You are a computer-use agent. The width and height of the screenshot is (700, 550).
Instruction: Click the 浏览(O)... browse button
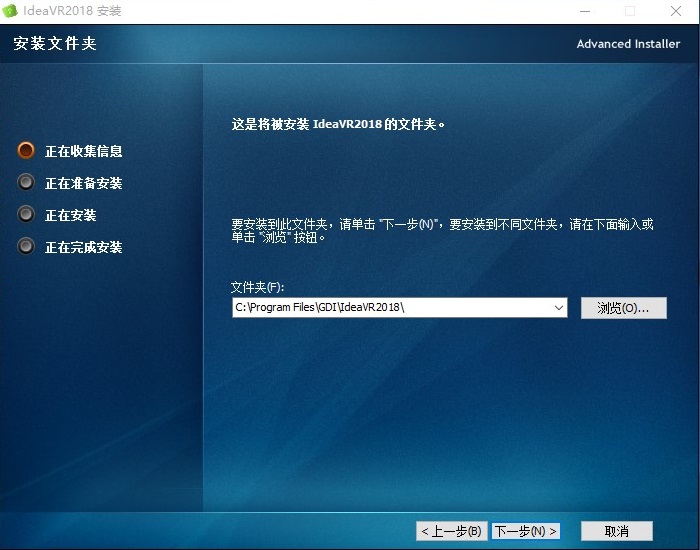tap(624, 308)
